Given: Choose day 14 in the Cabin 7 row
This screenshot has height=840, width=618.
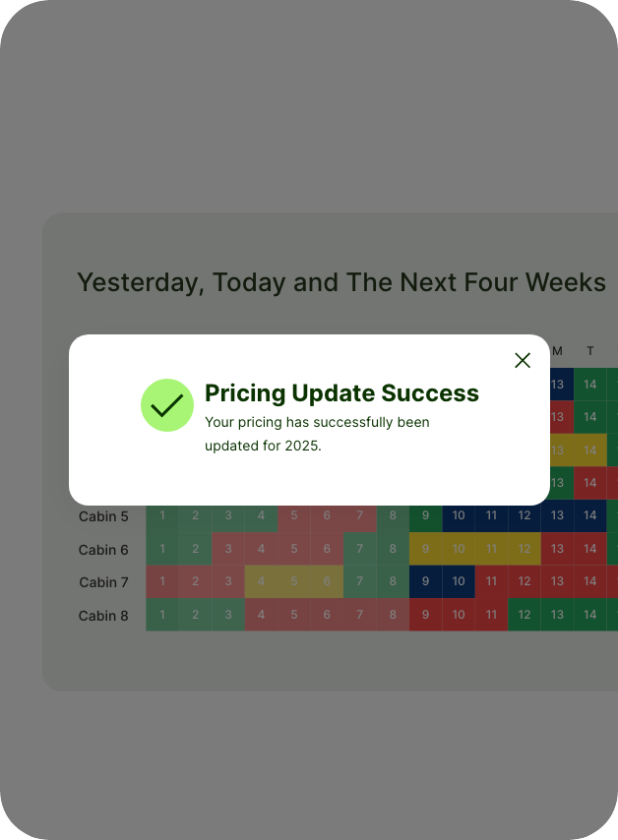Looking at the screenshot, I should [x=589, y=582].
